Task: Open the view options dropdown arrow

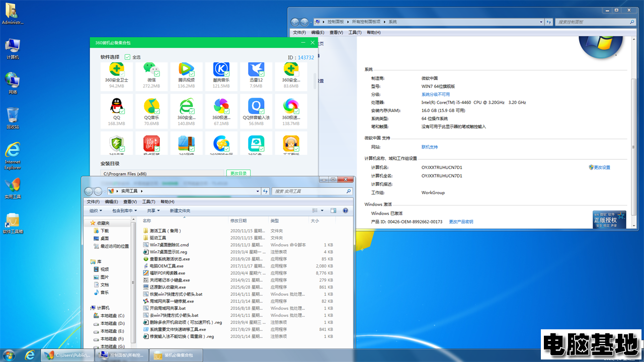Action: (x=322, y=211)
